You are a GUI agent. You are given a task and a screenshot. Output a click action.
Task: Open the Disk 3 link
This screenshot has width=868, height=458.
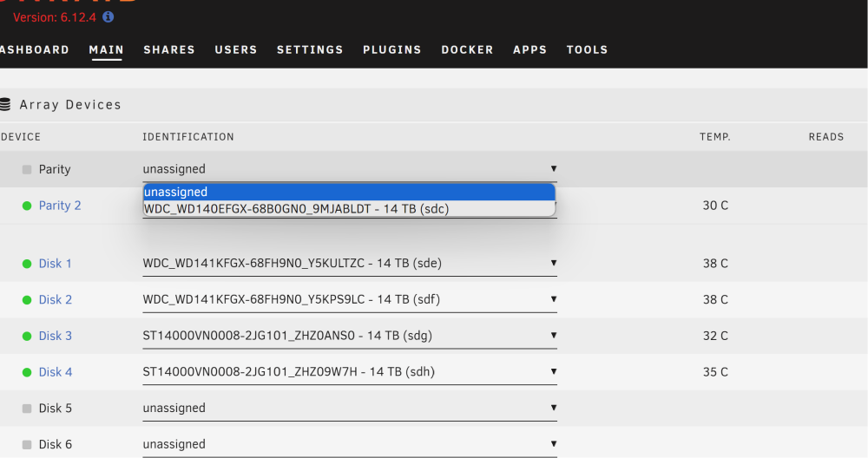pos(56,337)
